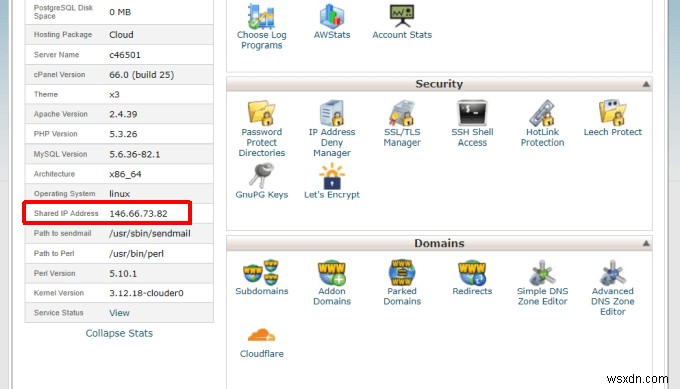Click sendmail path /usr/sbin/sendmail

coord(150,233)
